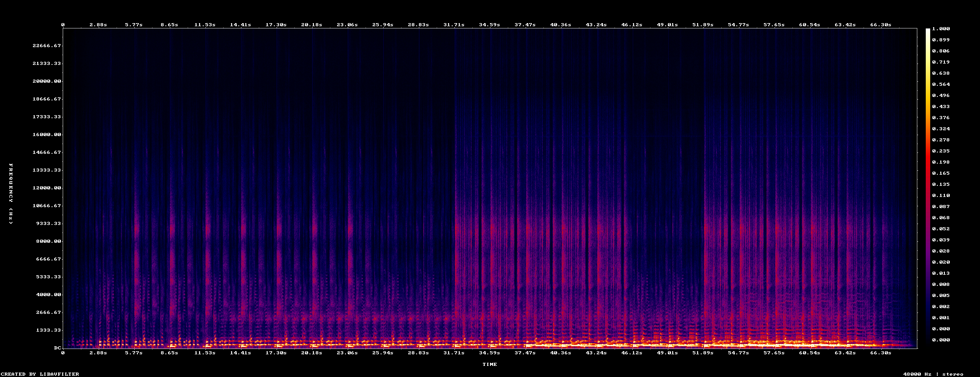Image resolution: width=980 pixels, height=377 pixels.
Task: Click the 22666.67 frequency axis label
Action: [47, 46]
